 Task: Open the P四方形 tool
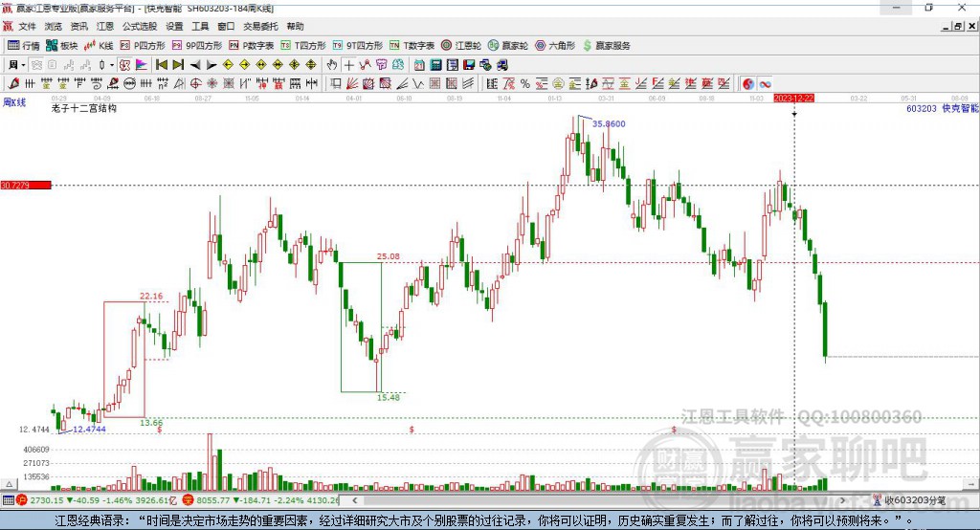coord(143,46)
